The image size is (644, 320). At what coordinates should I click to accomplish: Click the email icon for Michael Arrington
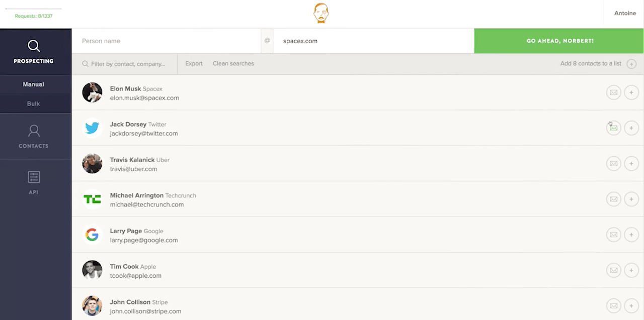[613, 199]
